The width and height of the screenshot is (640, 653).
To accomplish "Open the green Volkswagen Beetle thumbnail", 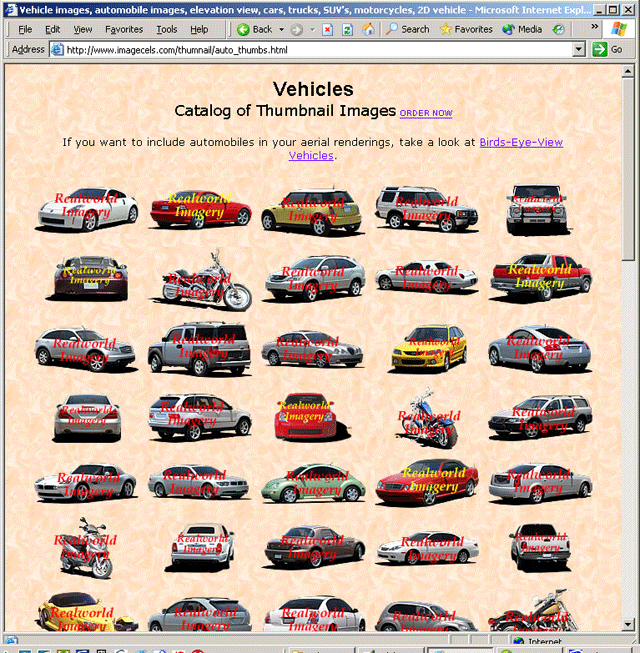I will (313, 483).
